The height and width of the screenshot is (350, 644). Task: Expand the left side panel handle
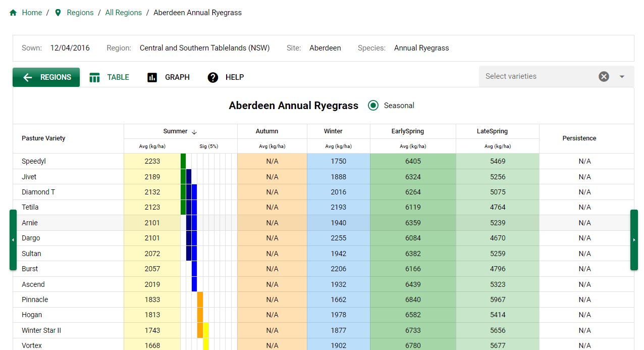(13, 240)
